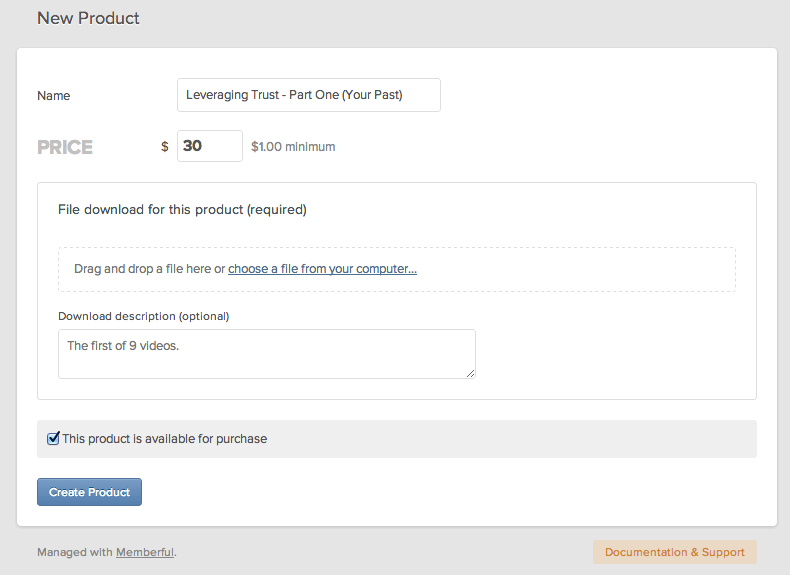Viewport: 790px width, 575px height.
Task: Open Documentation & Support
Action: 674,552
